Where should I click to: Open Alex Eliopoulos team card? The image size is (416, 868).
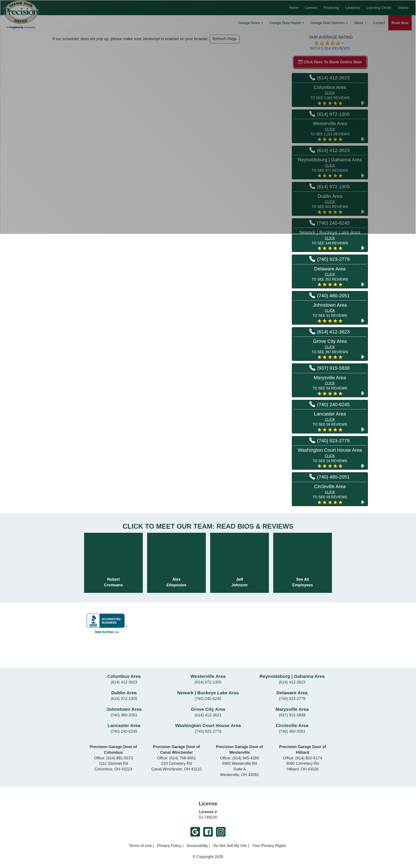(x=176, y=563)
